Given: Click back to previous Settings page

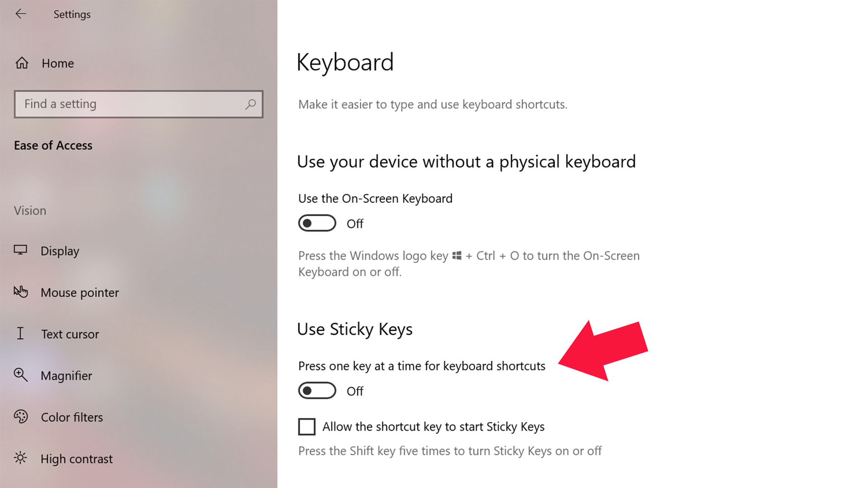Looking at the screenshot, I should point(20,14).
